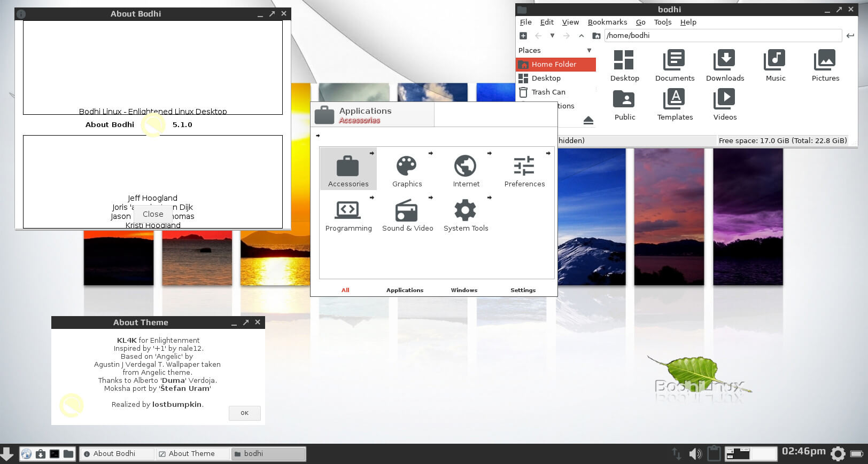Switch to the Windows tab in launcher
The image size is (868, 464).
464,290
